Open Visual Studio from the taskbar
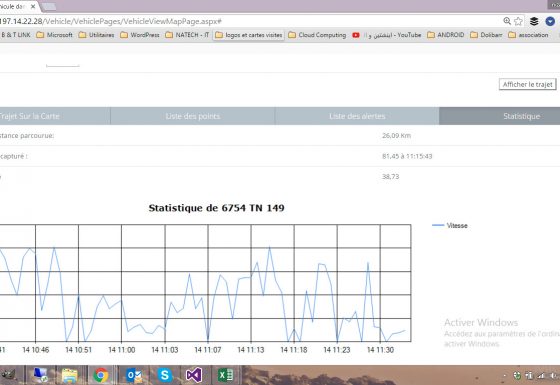The image size is (560, 385). coord(194,375)
